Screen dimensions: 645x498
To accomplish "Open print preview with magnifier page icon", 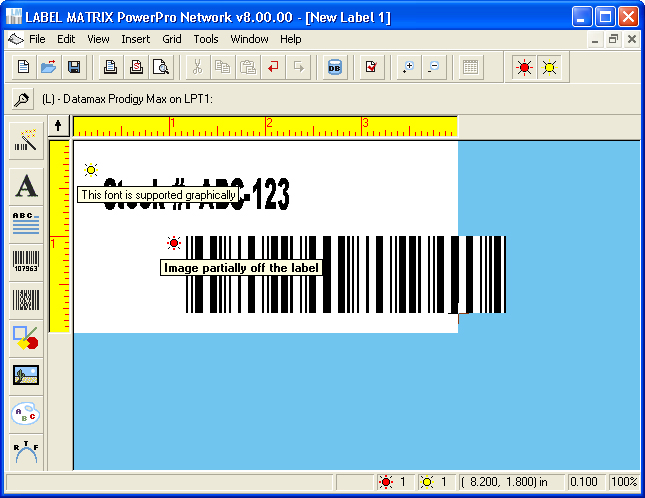I will [x=161, y=67].
